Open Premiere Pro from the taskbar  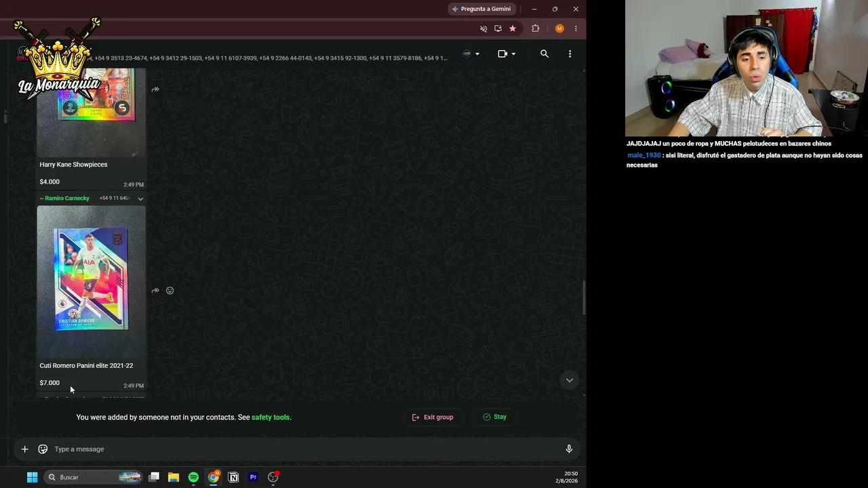click(x=253, y=477)
